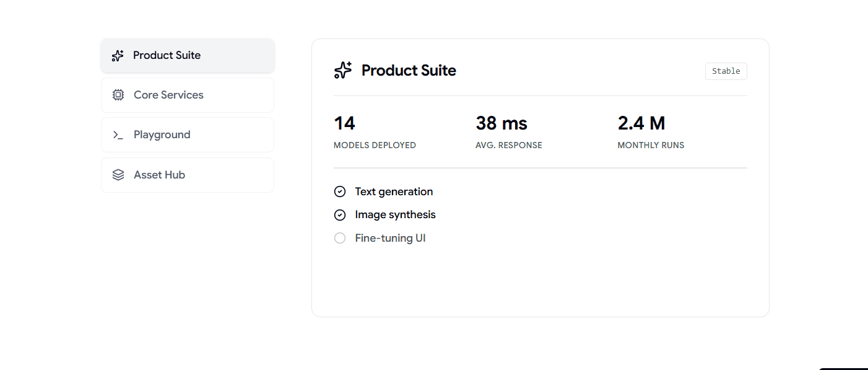Go to the Asset Hub tab

(x=188, y=175)
